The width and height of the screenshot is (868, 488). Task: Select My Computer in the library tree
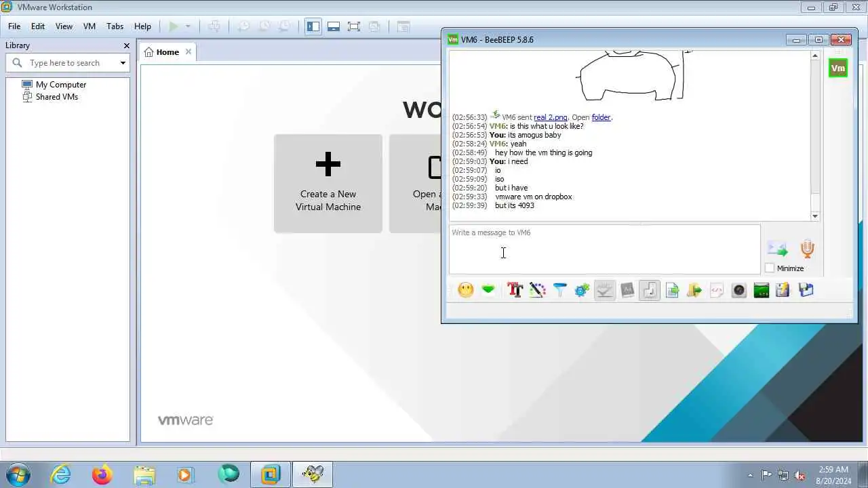(x=61, y=85)
